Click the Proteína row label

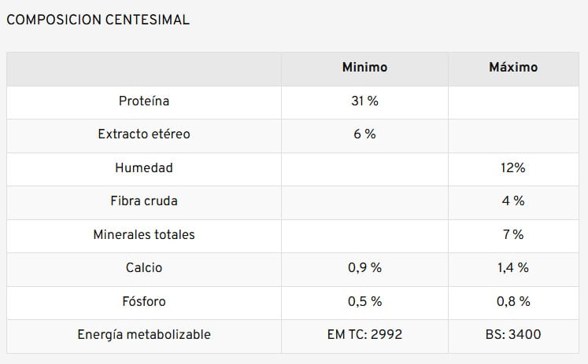(x=144, y=101)
